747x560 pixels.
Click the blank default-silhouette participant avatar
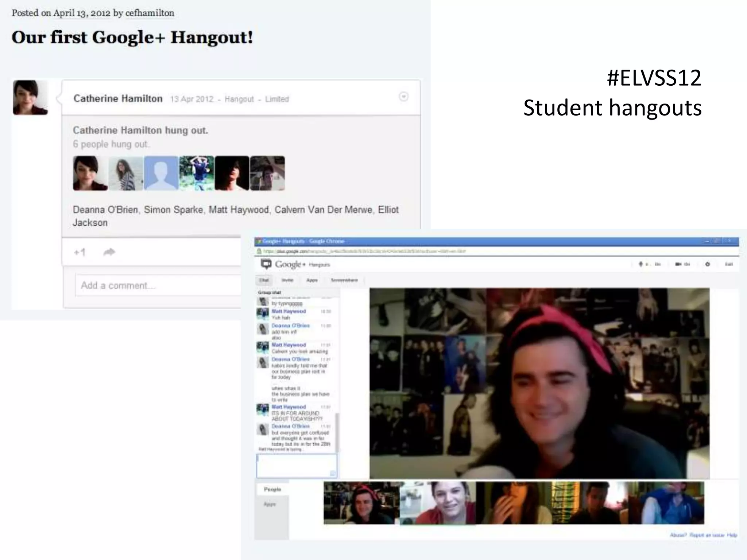161,173
